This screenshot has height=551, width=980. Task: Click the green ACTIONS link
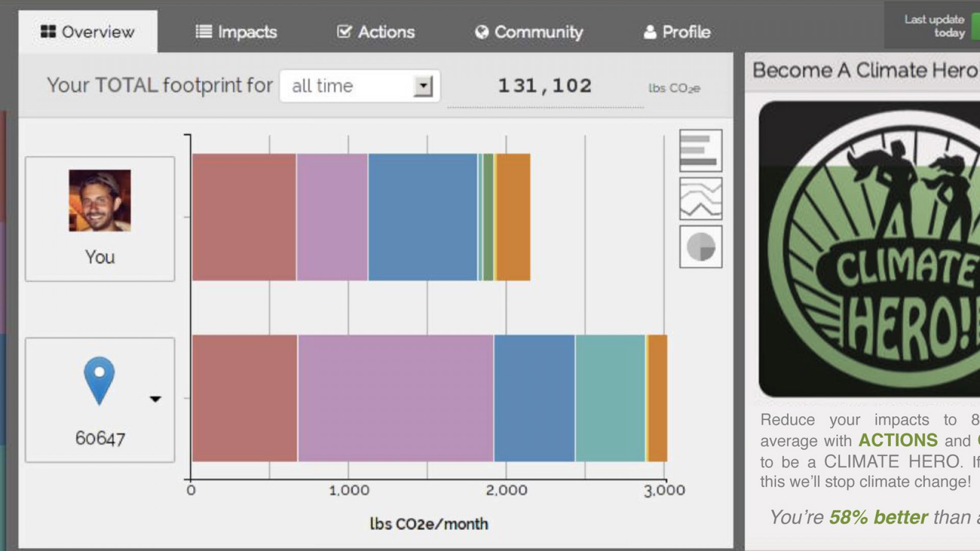(898, 440)
